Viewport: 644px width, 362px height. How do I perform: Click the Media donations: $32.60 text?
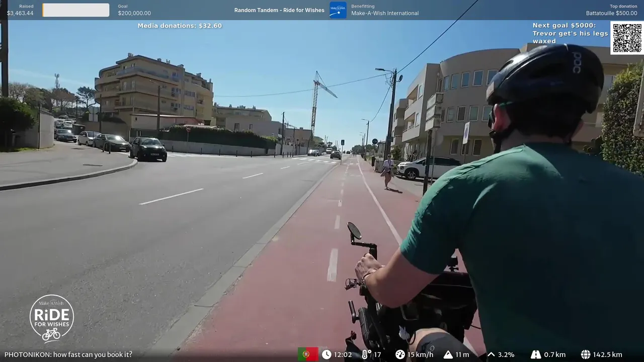(x=180, y=26)
